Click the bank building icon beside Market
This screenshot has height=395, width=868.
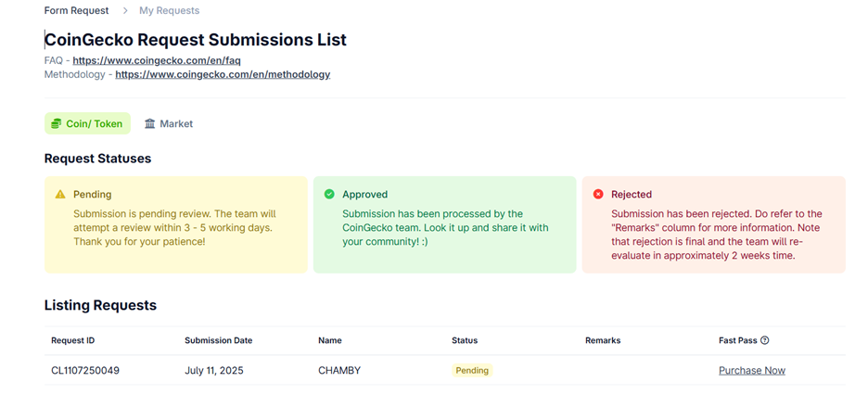coord(150,124)
